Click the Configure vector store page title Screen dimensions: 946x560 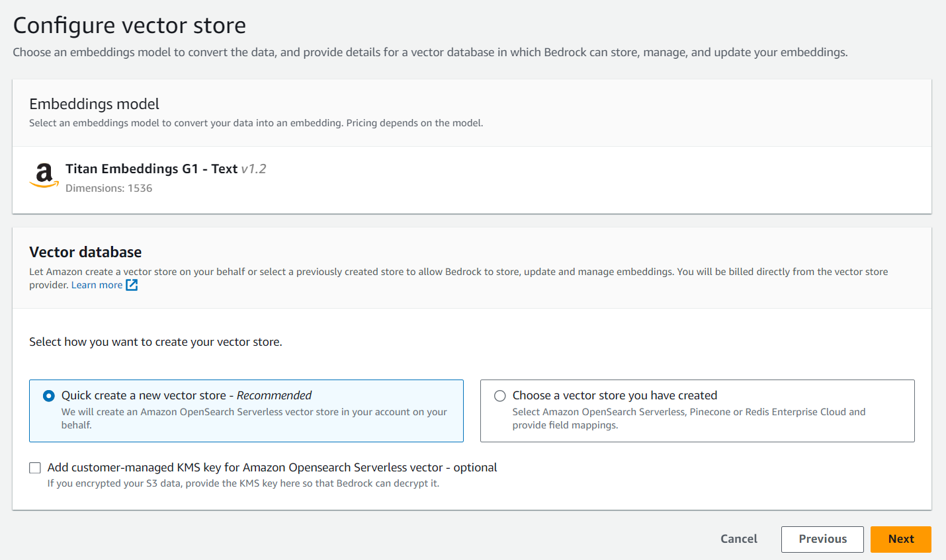tap(129, 25)
